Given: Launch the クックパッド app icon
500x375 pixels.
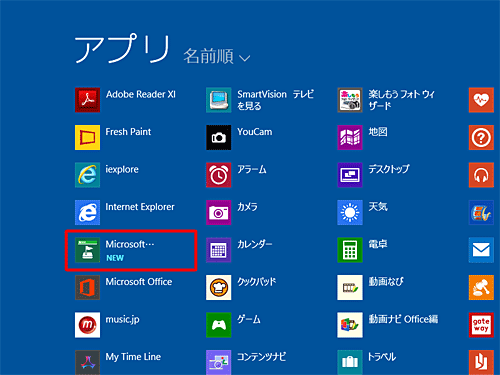Looking at the screenshot, I should [x=219, y=287].
